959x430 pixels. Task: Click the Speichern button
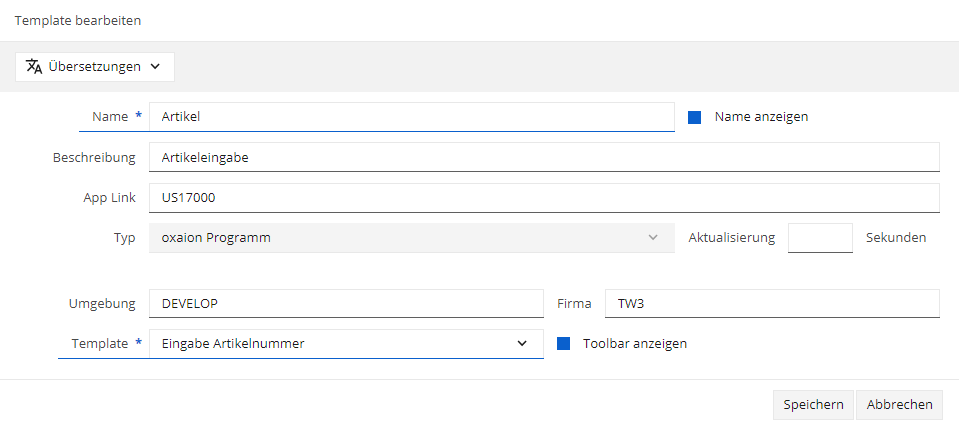(x=813, y=405)
